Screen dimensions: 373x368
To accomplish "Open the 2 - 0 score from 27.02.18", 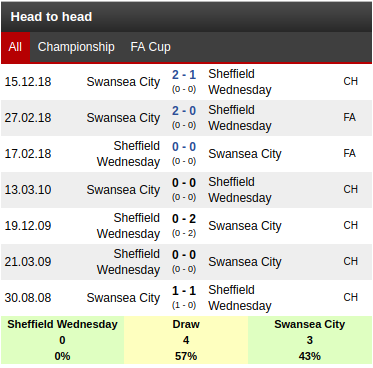I will pos(184,111).
